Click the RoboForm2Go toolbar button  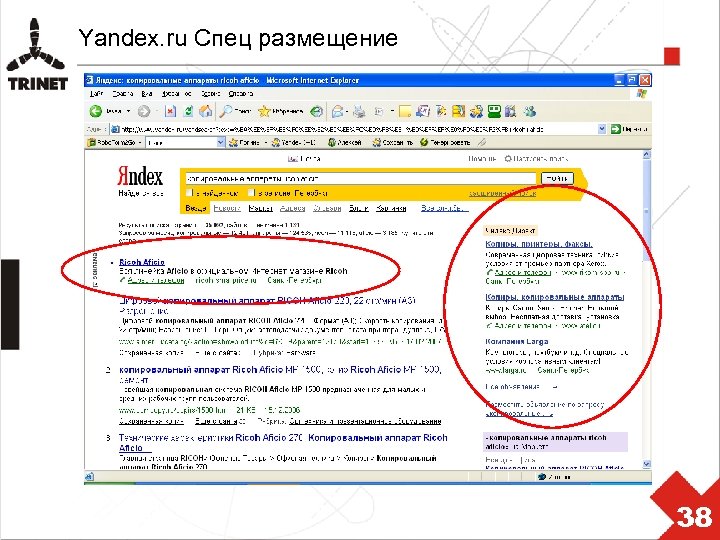112,143
